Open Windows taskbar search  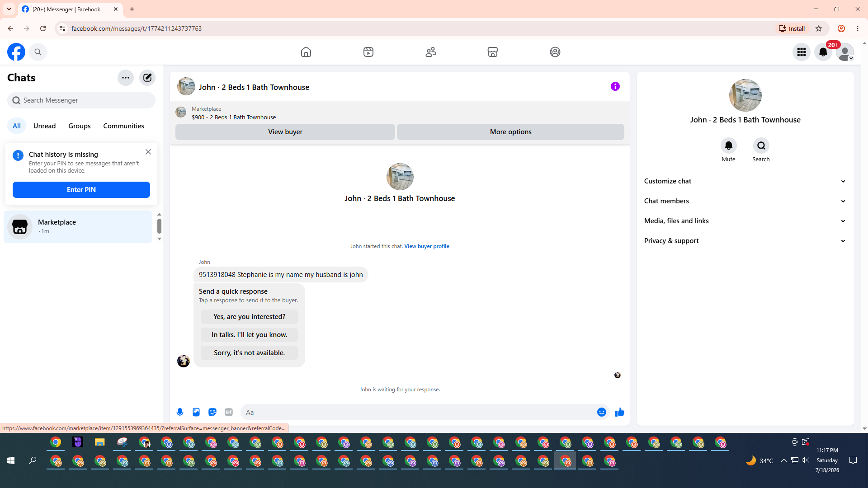pos(33,460)
